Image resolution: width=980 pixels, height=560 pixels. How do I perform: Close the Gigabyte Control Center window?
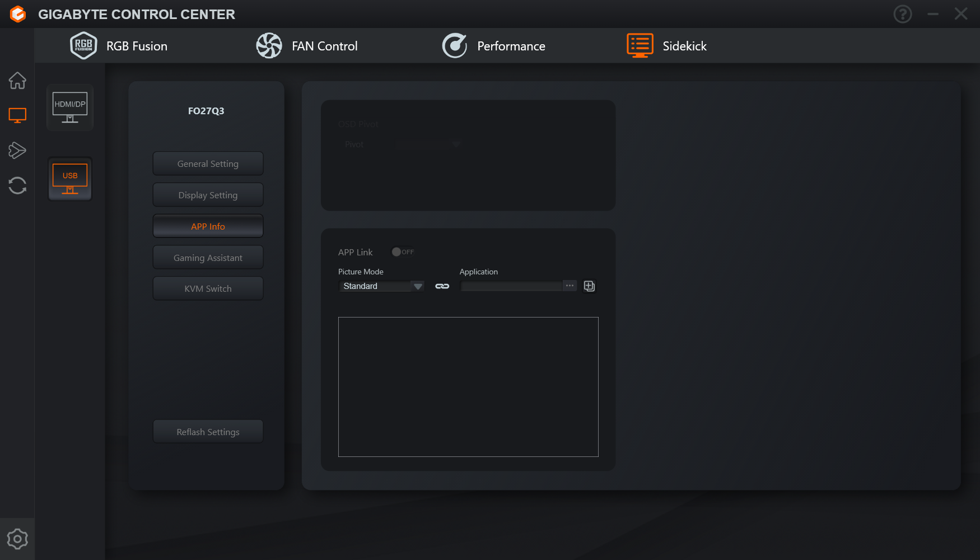[961, 14]
